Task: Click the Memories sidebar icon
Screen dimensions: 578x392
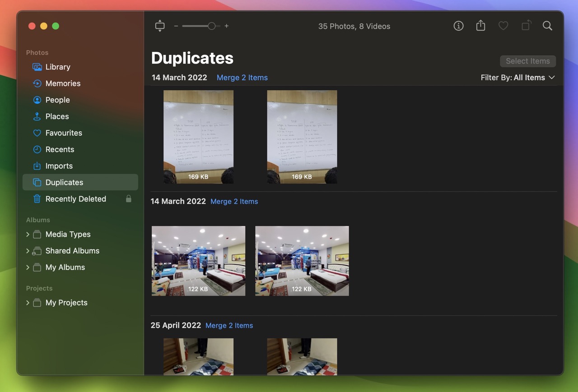Action: point(37,83)
